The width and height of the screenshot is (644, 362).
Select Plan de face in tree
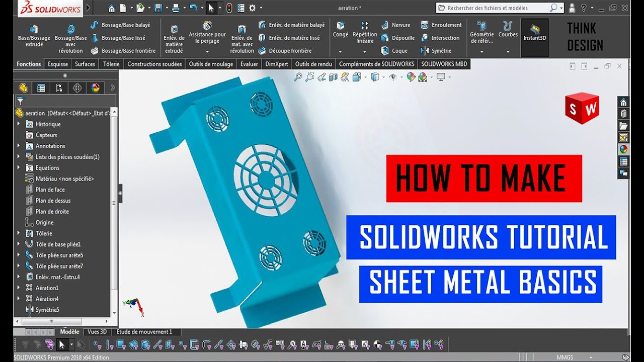pyautogui.click(x=45, y=190)
